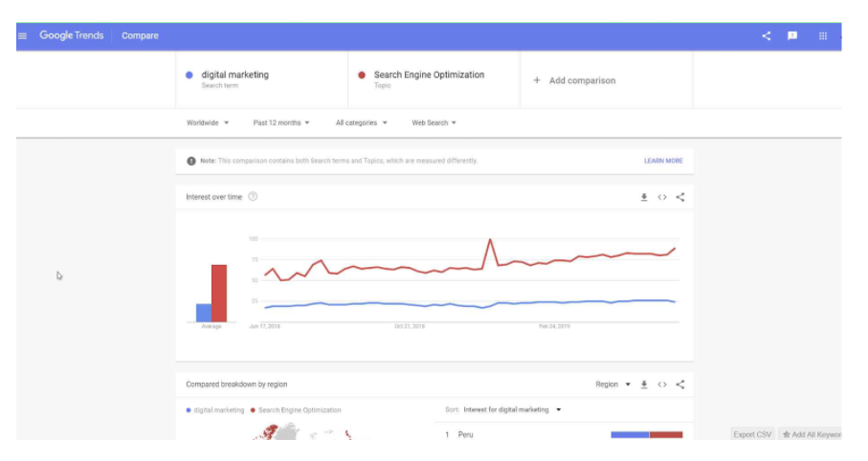868x461 pixels.
Task: Click the digital marketing legend above the map
Action: click(215, 410)
